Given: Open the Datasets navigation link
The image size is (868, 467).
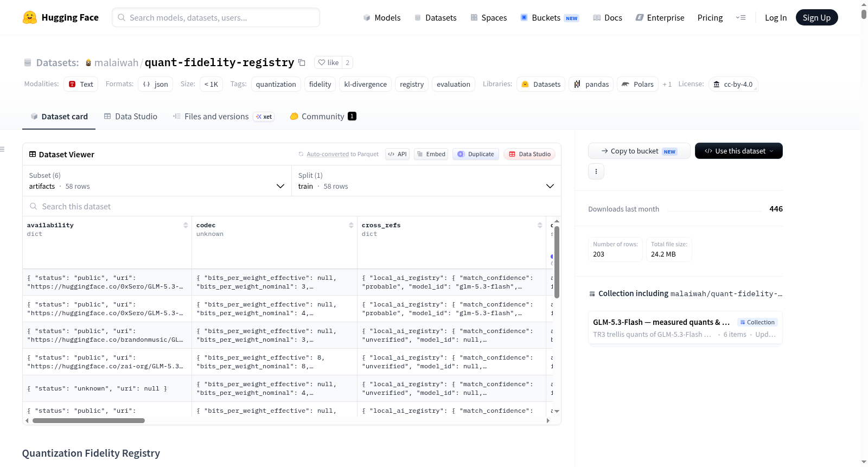Looking at the screenshot, I should (x=436, y=17).
